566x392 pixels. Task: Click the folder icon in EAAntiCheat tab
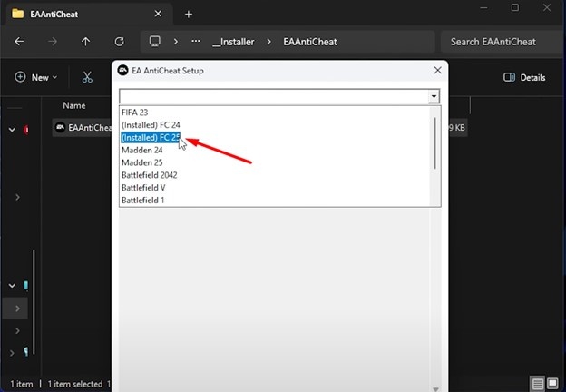coord(18,15)
